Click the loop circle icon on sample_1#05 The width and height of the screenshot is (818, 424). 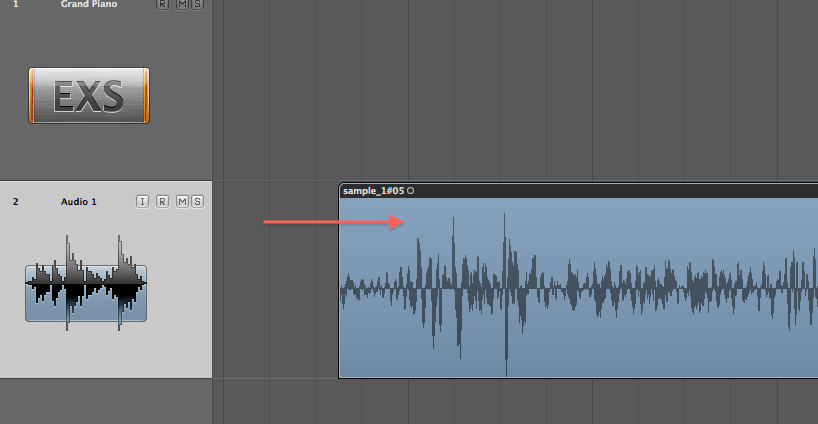coord(411,190)
